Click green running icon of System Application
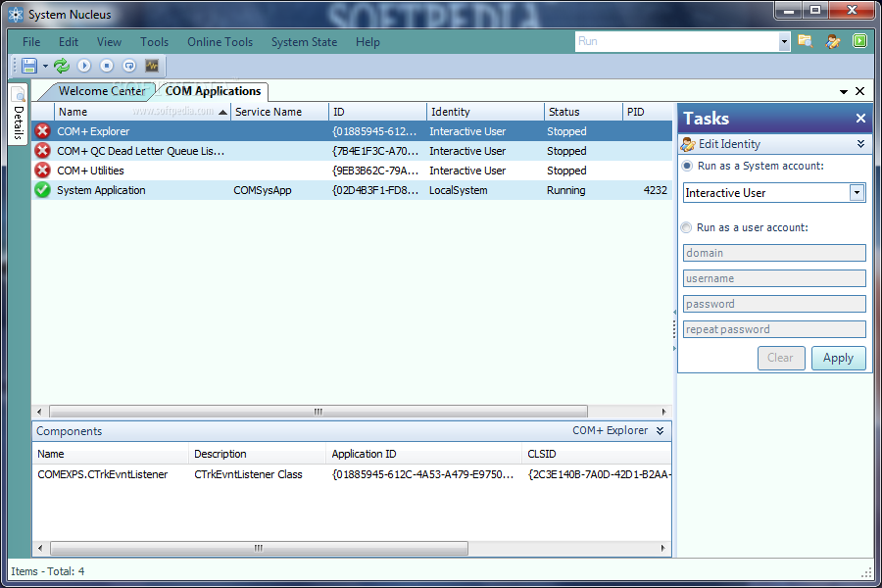 click(42, 190)
